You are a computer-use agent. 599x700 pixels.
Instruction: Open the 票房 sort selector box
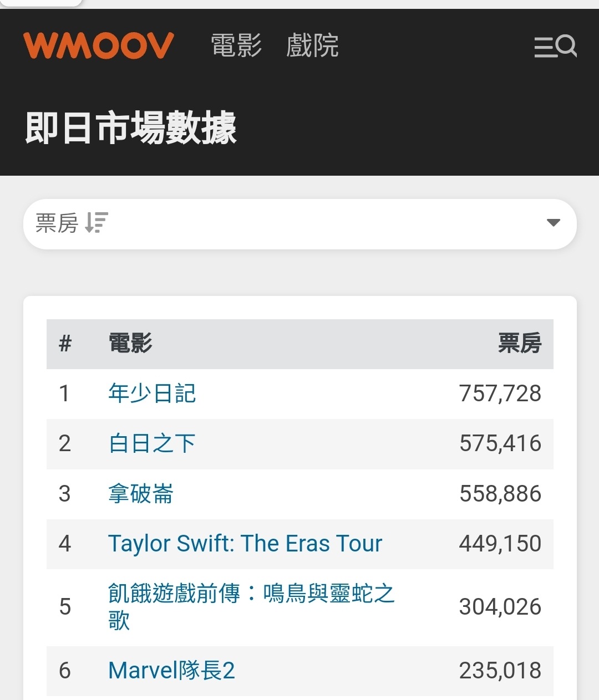[x=300, y=224]
